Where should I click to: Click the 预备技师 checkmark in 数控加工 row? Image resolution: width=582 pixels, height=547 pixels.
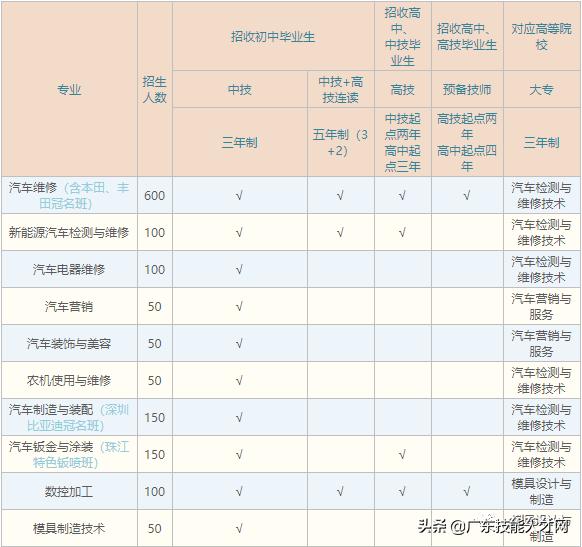pyautogui.click(x=467, y=492)
